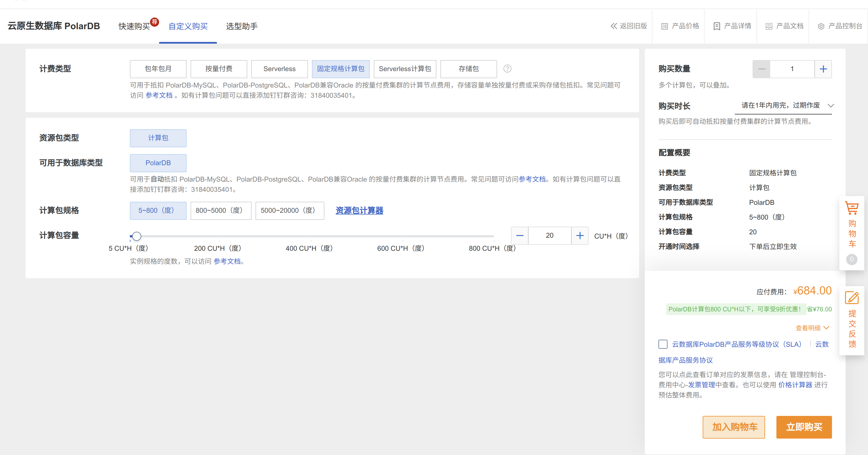Click the shopping cart icon in side panel
Image resolution: width=868 pixels, height=455 pixels.
point(852,208)
